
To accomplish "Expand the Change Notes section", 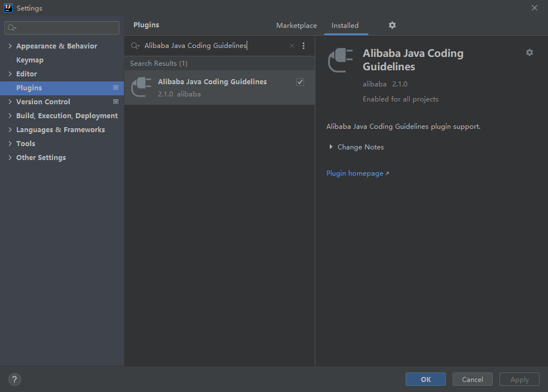I will point(330,147).
